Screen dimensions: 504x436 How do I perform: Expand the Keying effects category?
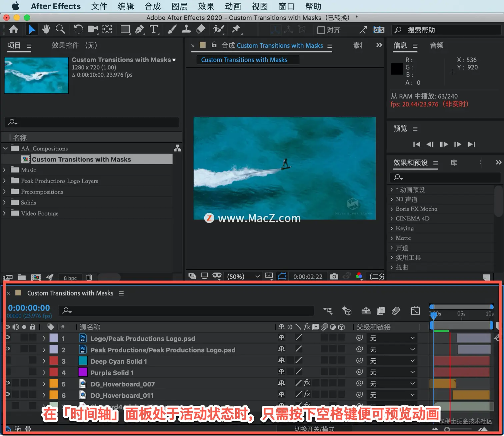[x=392, y=228]
